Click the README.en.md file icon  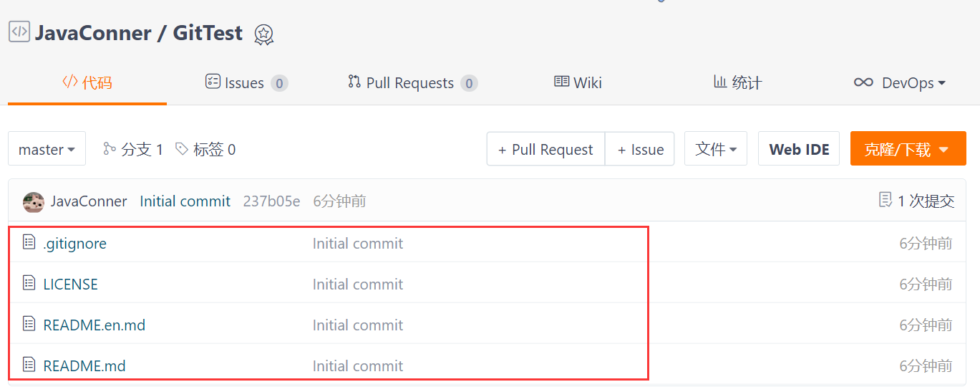[29, 325]
